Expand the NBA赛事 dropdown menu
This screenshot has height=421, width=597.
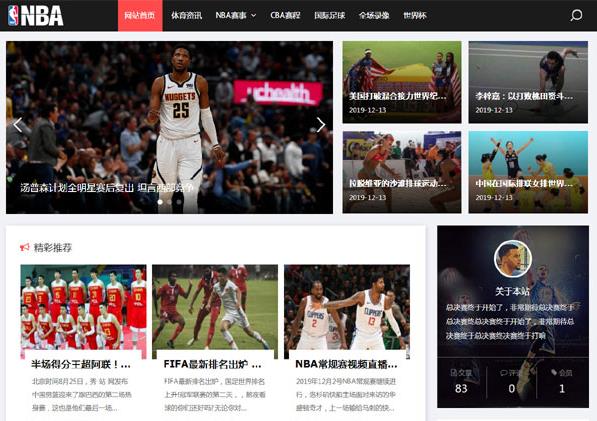coord(236,16)
